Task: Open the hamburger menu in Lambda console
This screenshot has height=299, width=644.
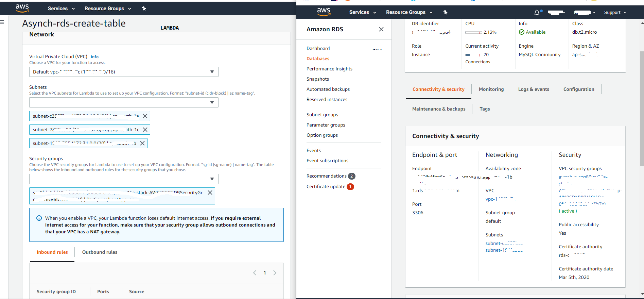Action: tap(2, 22)
